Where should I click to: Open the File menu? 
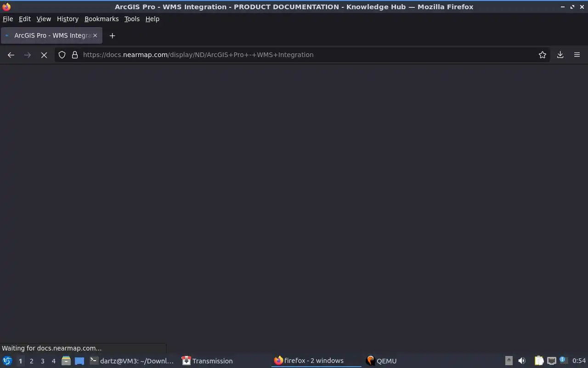pos(8,19)
